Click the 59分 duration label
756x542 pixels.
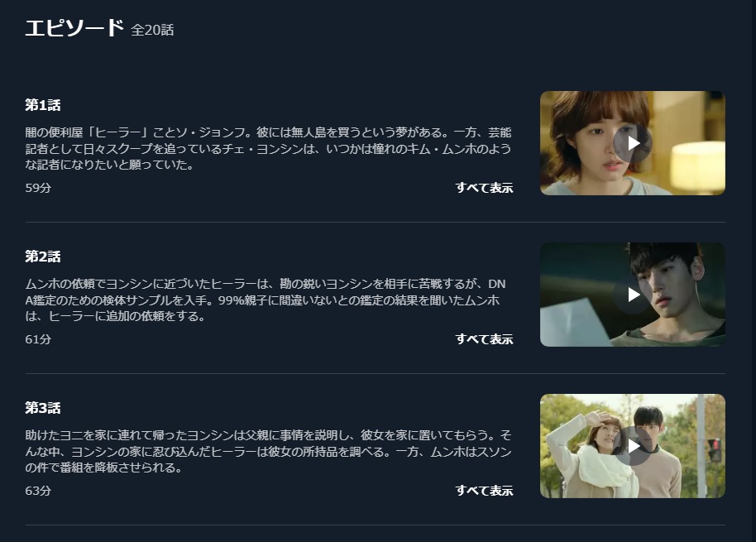pyautogui.click(x=38, y=188)
